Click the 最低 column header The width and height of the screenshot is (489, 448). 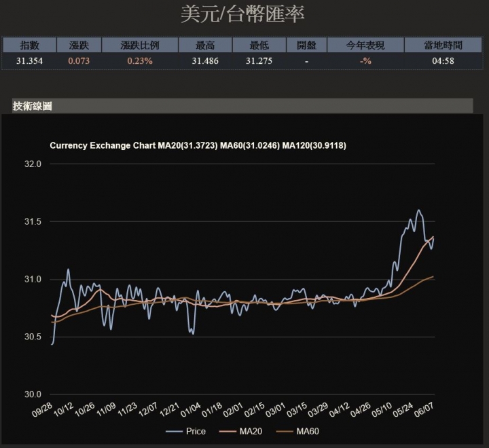[259, 45]
